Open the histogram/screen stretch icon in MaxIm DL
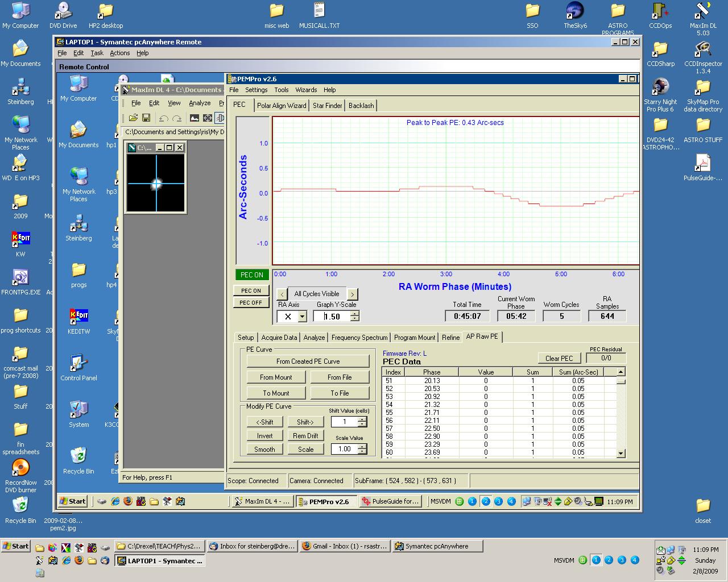The height and width of the screenshot is (582, 728). pyautogui.click(x=194, y=118)
